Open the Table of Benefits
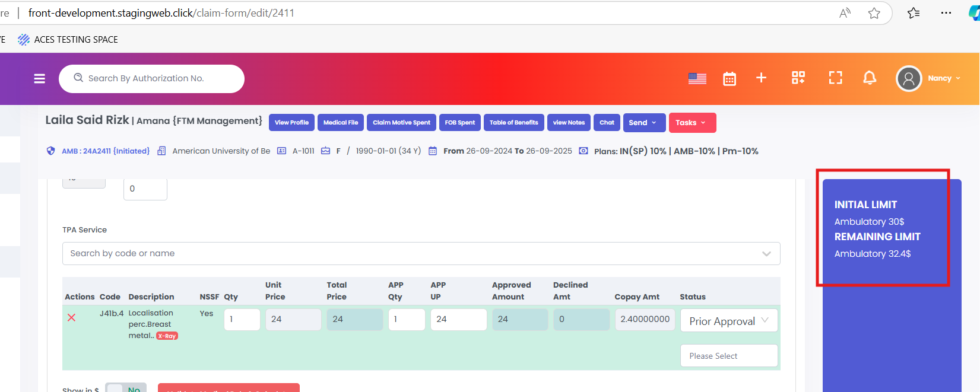This screenshot has width=980, height=392. point(513,123)
